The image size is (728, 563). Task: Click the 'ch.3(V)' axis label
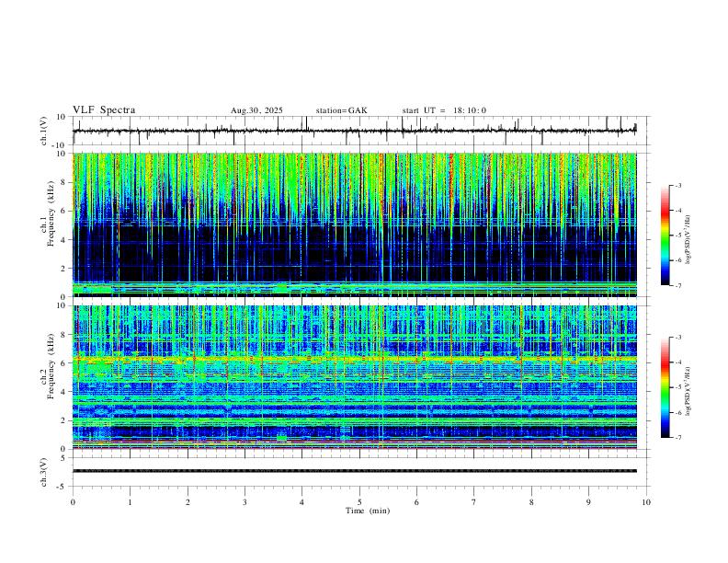[x=44, y=472]
